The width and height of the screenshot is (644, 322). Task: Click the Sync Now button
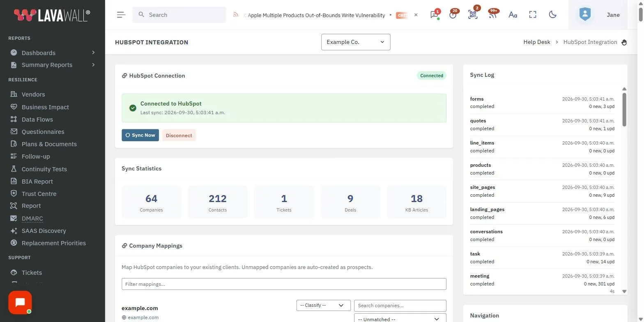pos(140,135)
